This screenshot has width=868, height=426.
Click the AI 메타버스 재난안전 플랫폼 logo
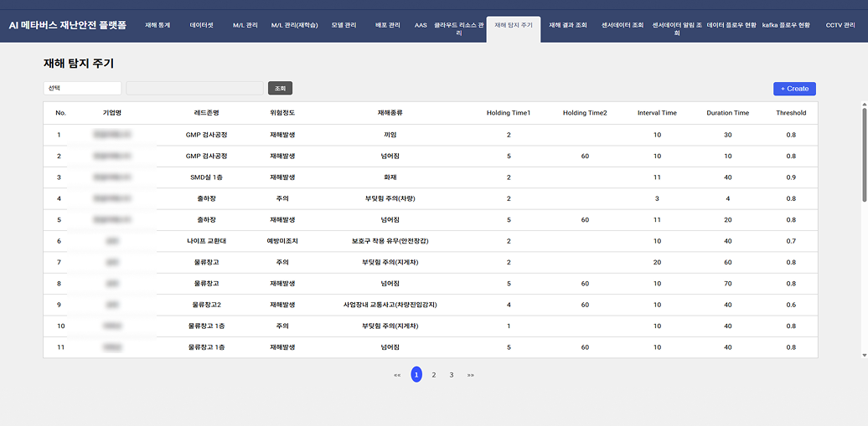coord(68,25)
